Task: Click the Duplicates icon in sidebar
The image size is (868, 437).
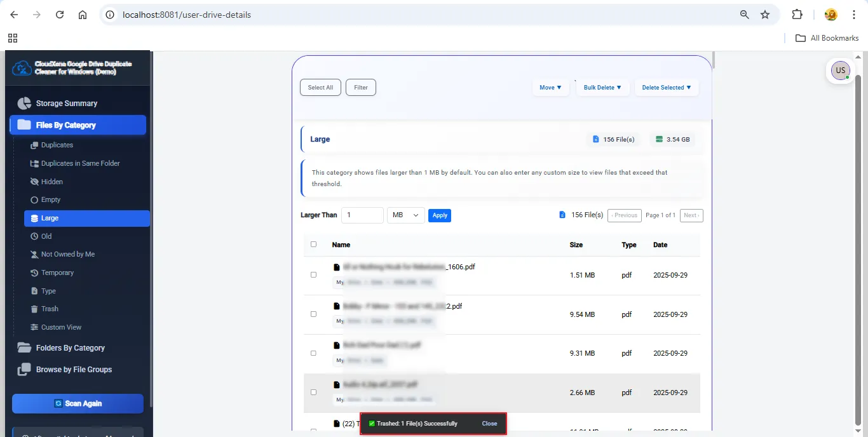Action: click(x=34, y=145)
